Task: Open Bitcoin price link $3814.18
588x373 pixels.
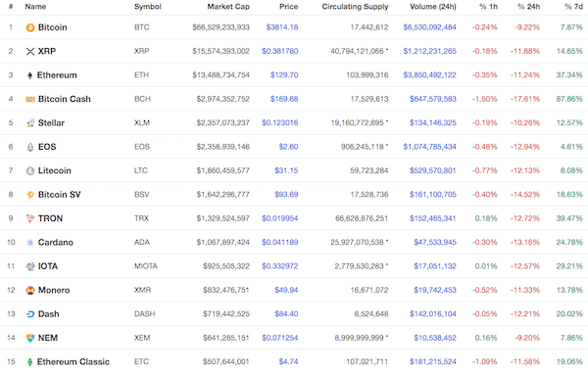Action: tap(282, 27)
